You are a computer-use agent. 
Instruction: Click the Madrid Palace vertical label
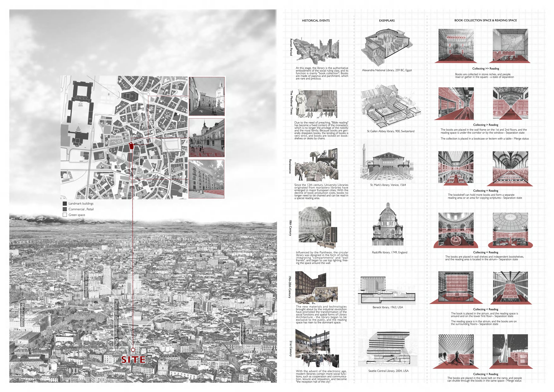(22, 315)
